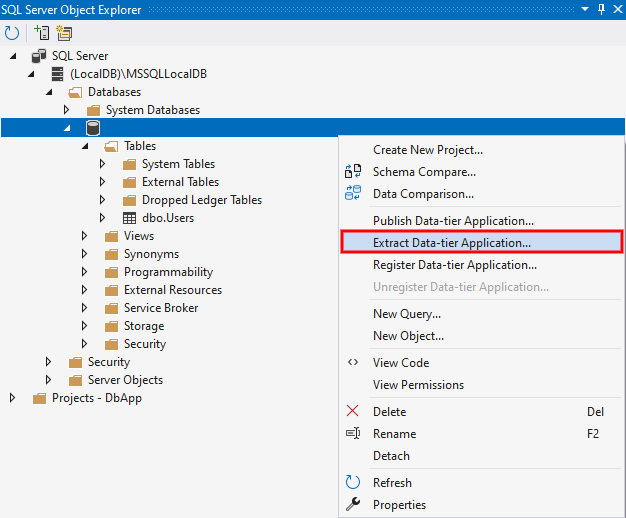Open New Query... from context menu

coord(481,314)
